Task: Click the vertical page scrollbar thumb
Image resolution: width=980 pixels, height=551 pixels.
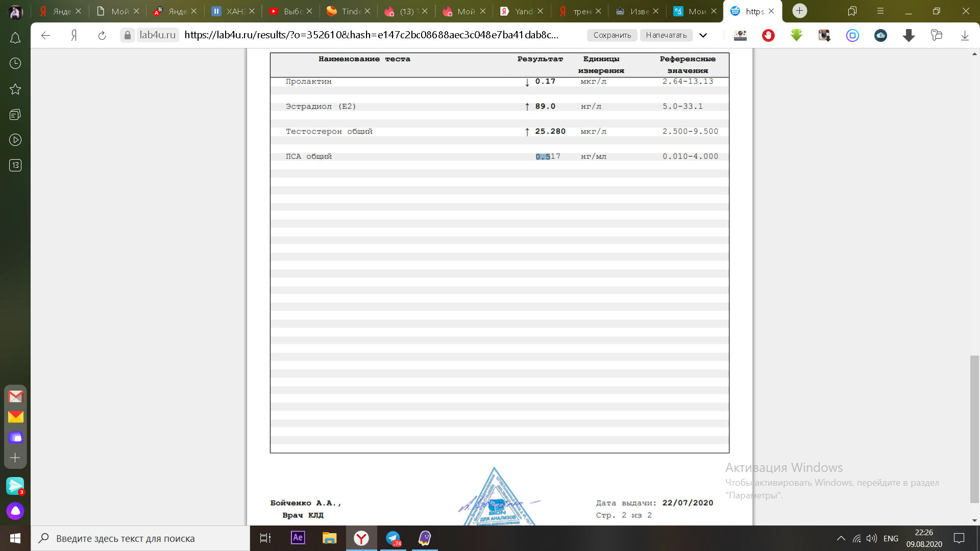Action: coord(974,429)
